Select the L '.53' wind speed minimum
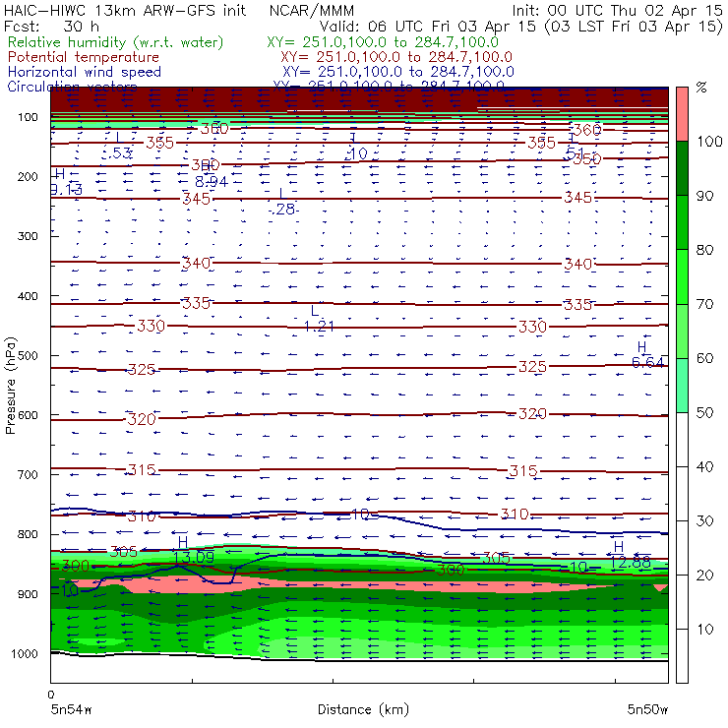Screen dimensions: 728x728 pos(119,145)
